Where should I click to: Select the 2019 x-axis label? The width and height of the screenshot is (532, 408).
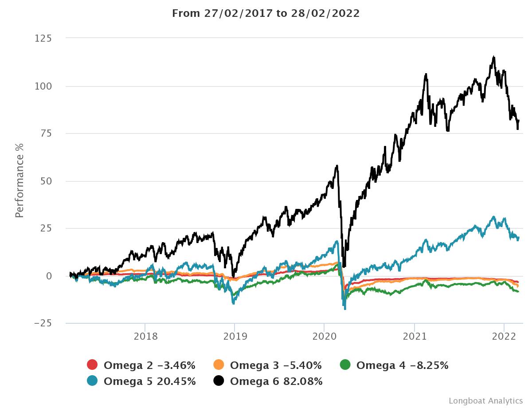tap(235, 336)
